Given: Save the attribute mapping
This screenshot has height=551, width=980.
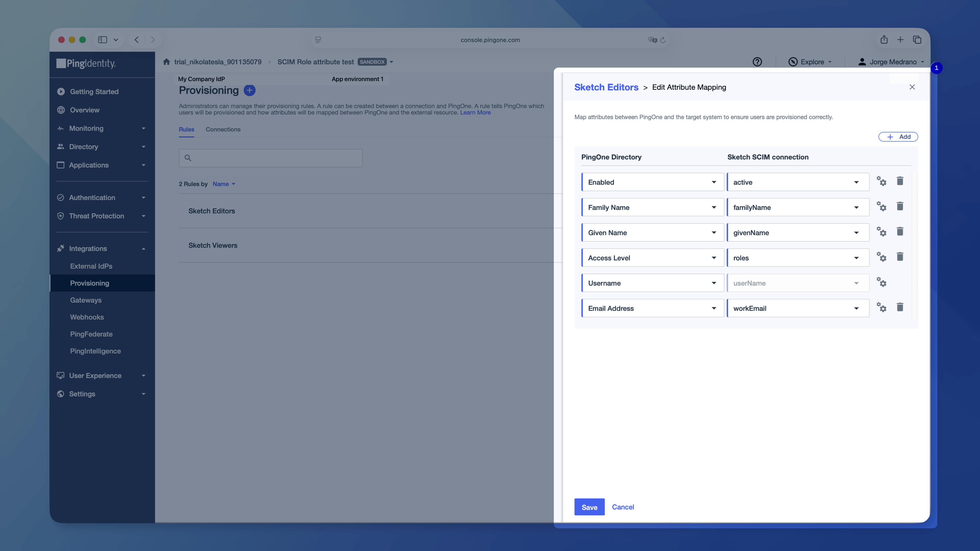Looking at the screenshot, I should 589,507.
